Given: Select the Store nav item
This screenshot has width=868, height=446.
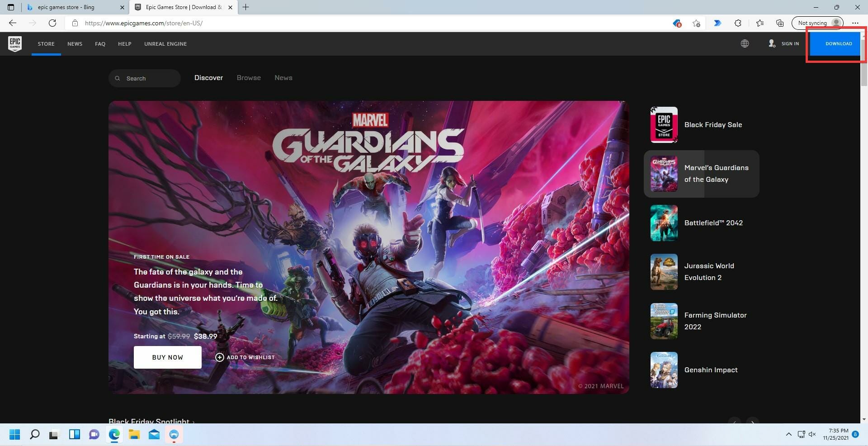Looking at the screenshot, I should click(x=46, y=44).
